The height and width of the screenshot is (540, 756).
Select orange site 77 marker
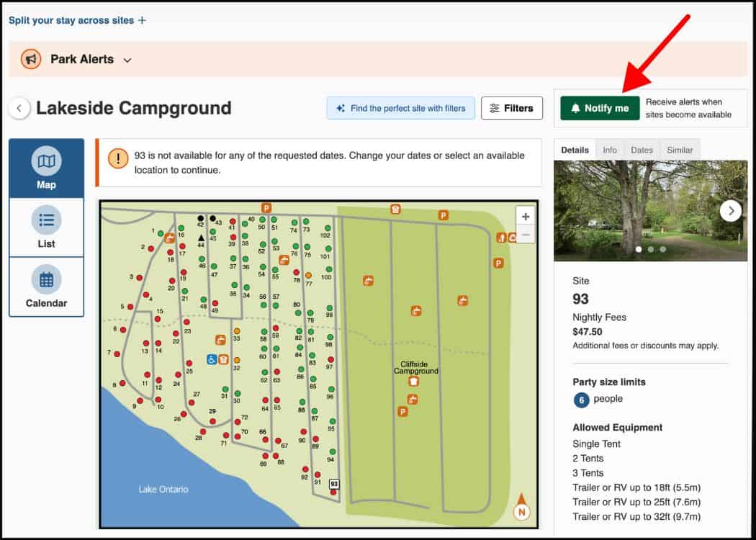(309, 275)
